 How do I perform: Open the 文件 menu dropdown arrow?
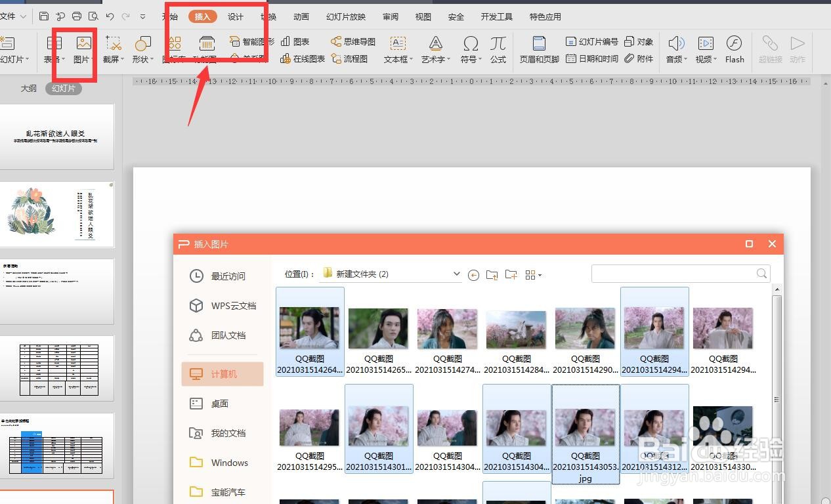coord(24,16)
